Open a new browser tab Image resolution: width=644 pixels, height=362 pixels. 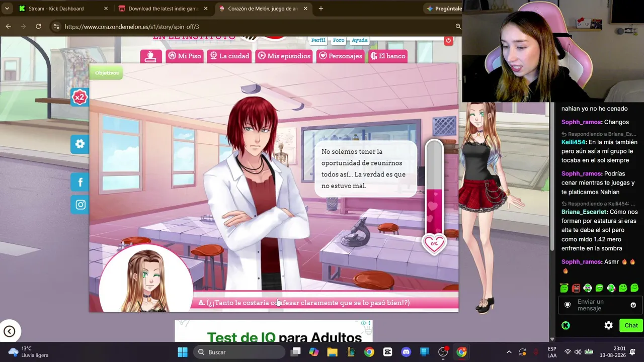(321, 9)
